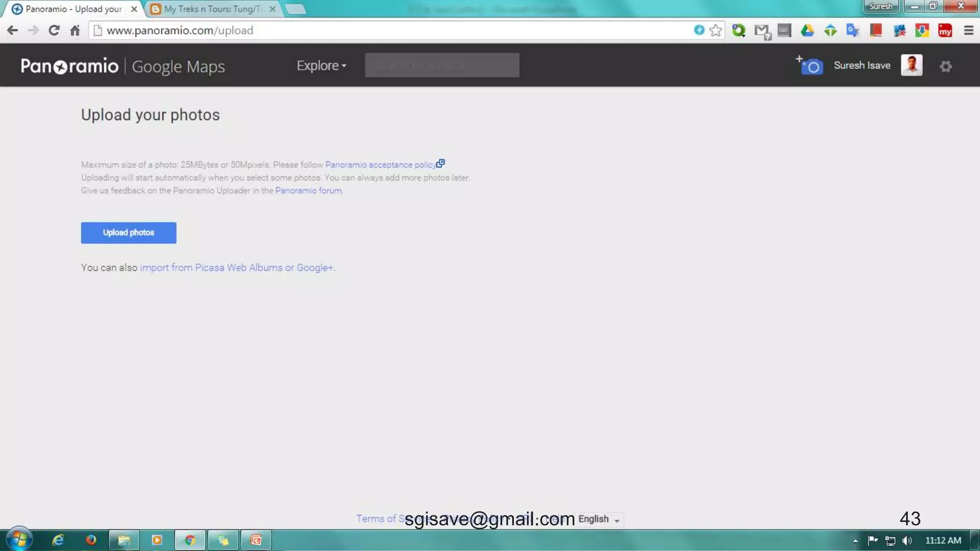Open Google Drive extension icon
The width and height of the screenshot is (980, 551).
(x=807, y=31)
